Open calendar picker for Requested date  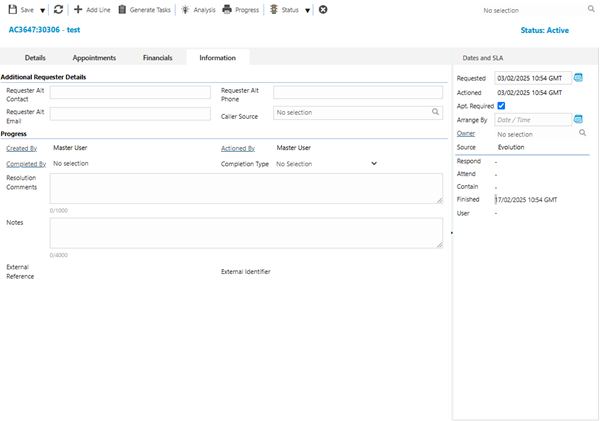(578, 78)
